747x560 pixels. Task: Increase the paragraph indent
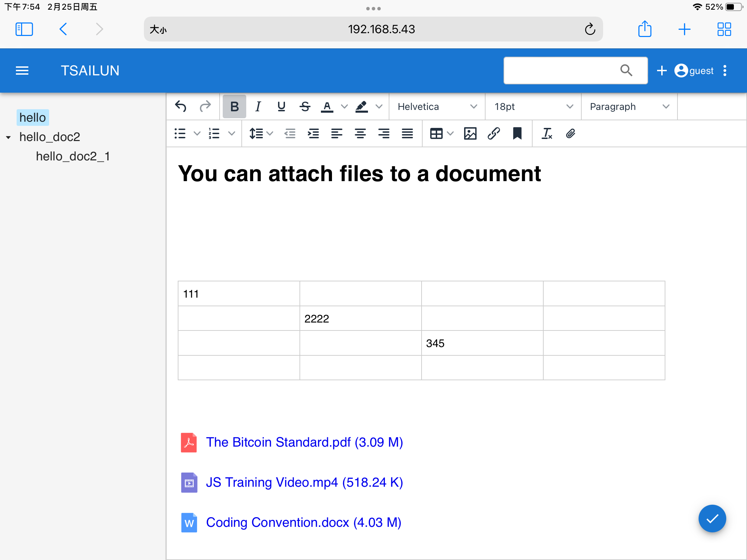(313, 133)
